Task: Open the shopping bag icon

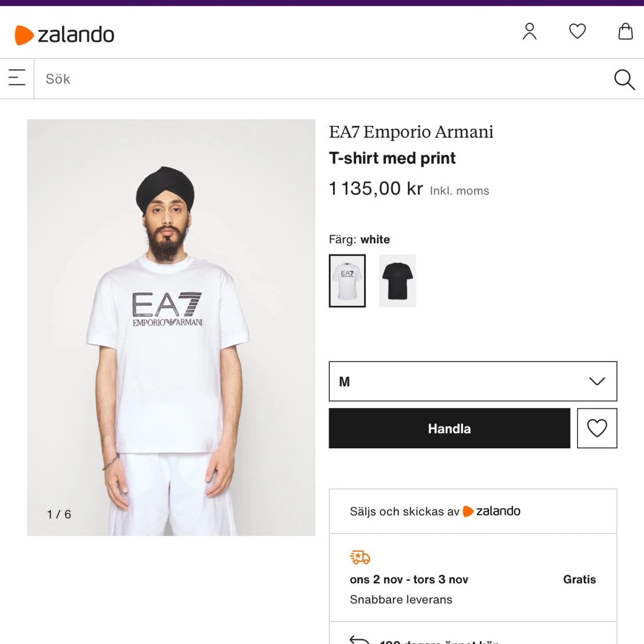Action: [x=625, y=32]
